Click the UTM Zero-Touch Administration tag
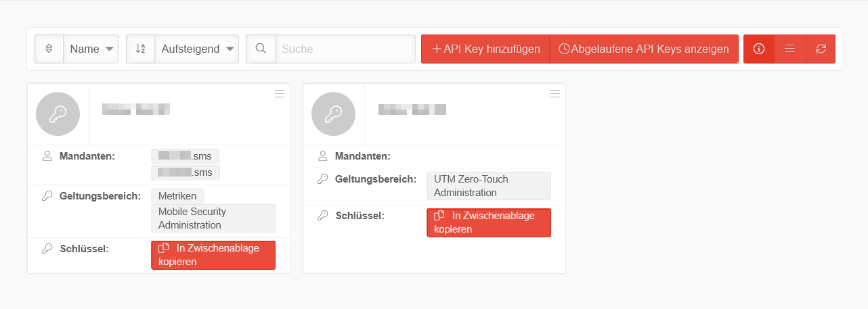Screen dimensions: 868x309 489,186
